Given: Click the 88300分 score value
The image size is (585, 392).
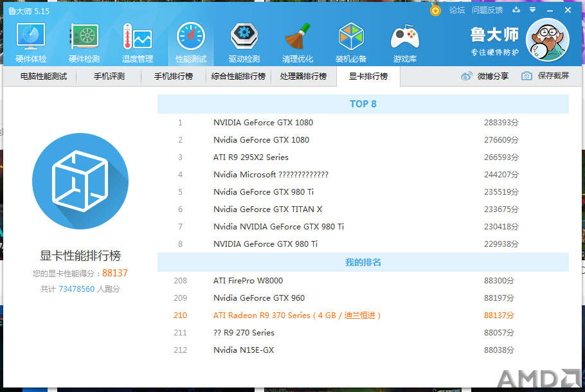Looking at the screenshot, I should pos(500,280).
